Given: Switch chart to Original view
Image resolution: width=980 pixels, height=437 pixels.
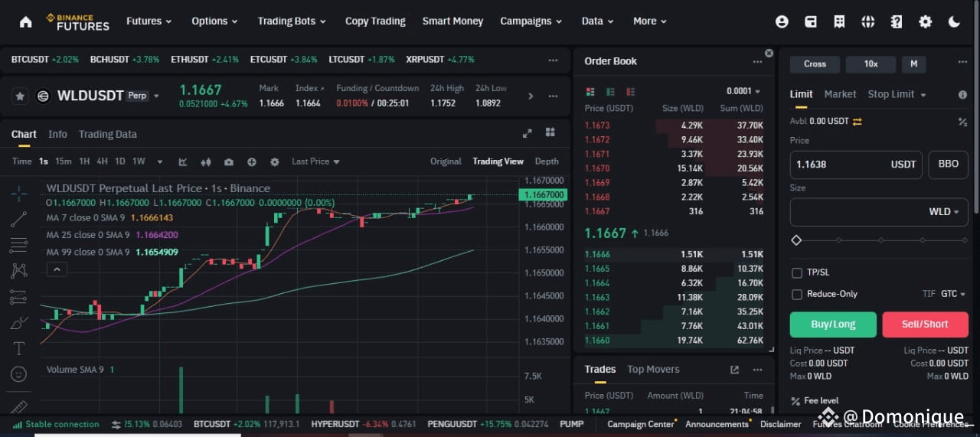Looking at the screenshot, I should (446, 161).
